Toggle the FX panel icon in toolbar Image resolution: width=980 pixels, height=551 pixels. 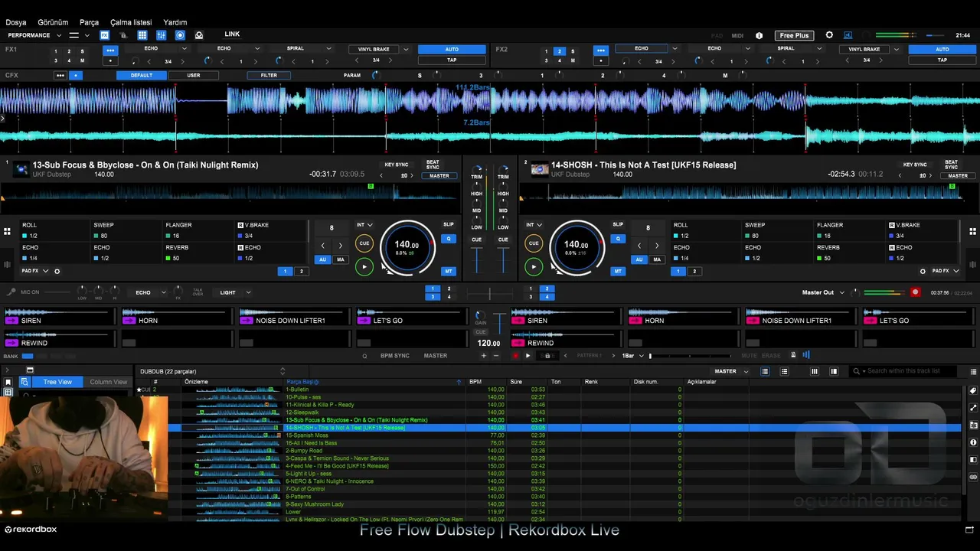click(x=105, y=35)
